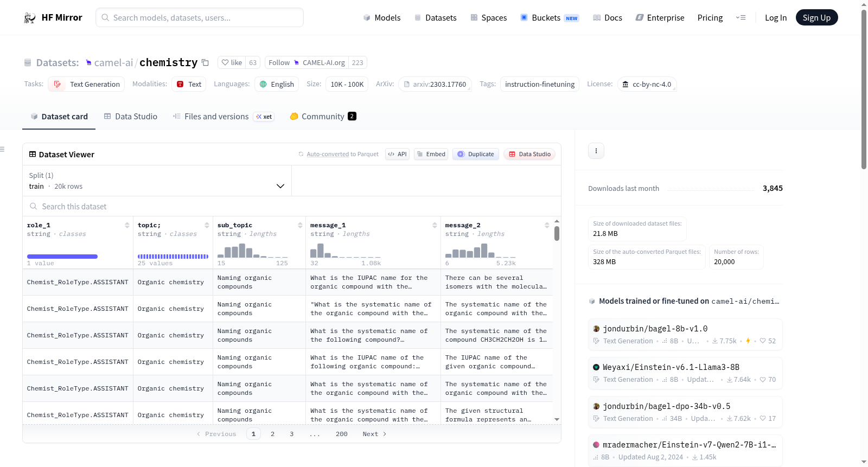
Task: Click the English language globe icon
Action: click(x=263, y=84)
